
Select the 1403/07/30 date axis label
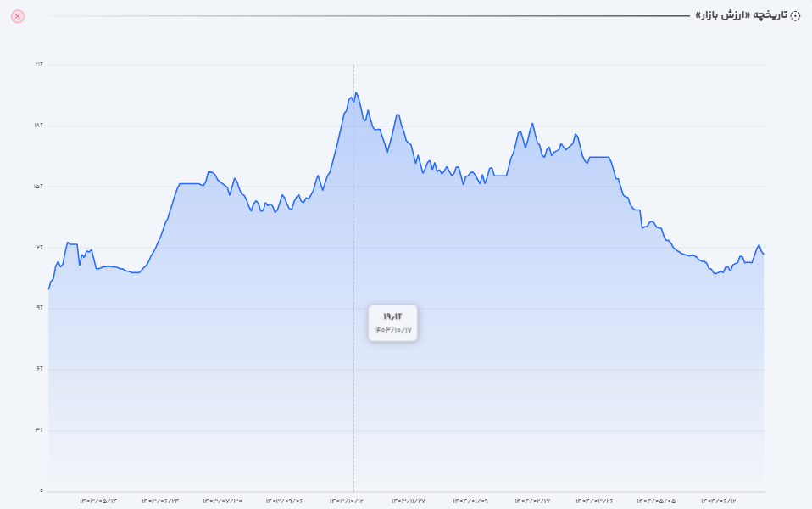click(x=222, y=501)
